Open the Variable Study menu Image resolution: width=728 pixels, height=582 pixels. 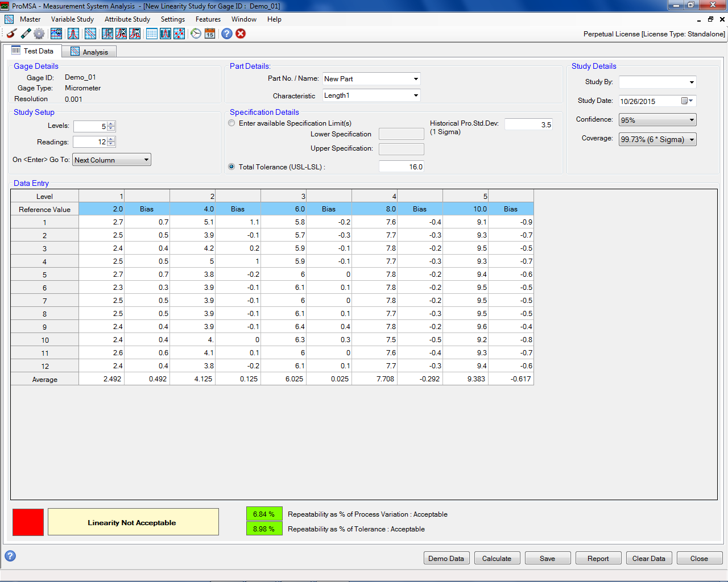[x=72, y=19]
